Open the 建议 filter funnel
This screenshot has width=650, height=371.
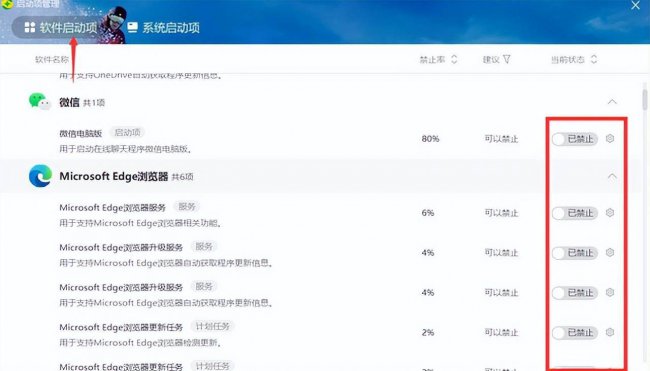507,59
